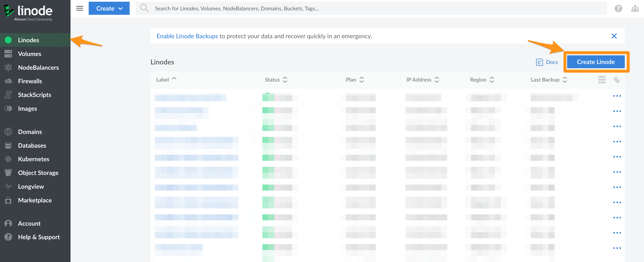Screen dimensions: 644x262
Task: Toggle group by tag icon
Action: [x=617, y=80]
